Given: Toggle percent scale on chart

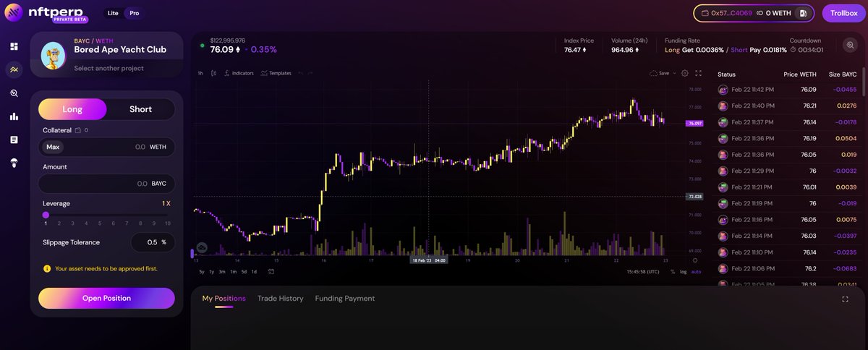Looking at the screenshot, I should pos(673,272).
